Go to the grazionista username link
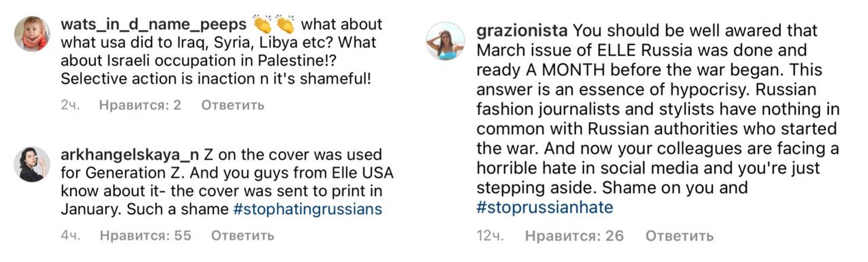The height and width of the screenshot is (262, 868). (x=522, y=31)
